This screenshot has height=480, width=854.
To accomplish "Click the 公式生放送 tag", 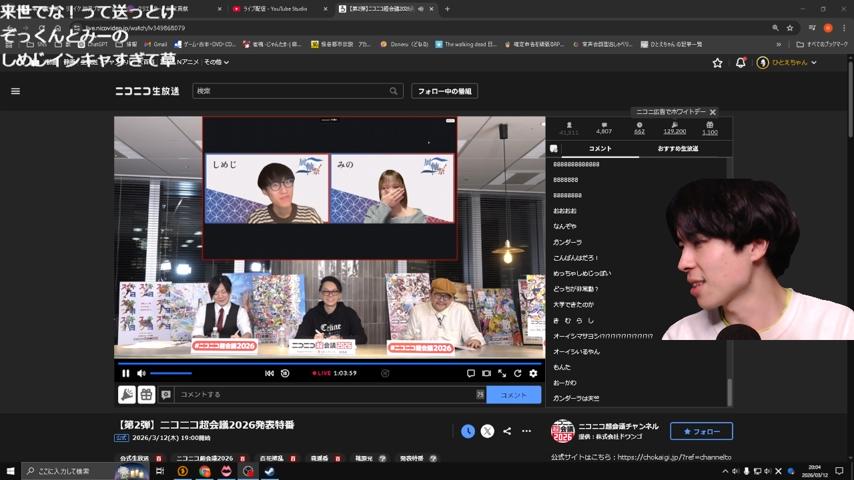I will pos(135,458).
